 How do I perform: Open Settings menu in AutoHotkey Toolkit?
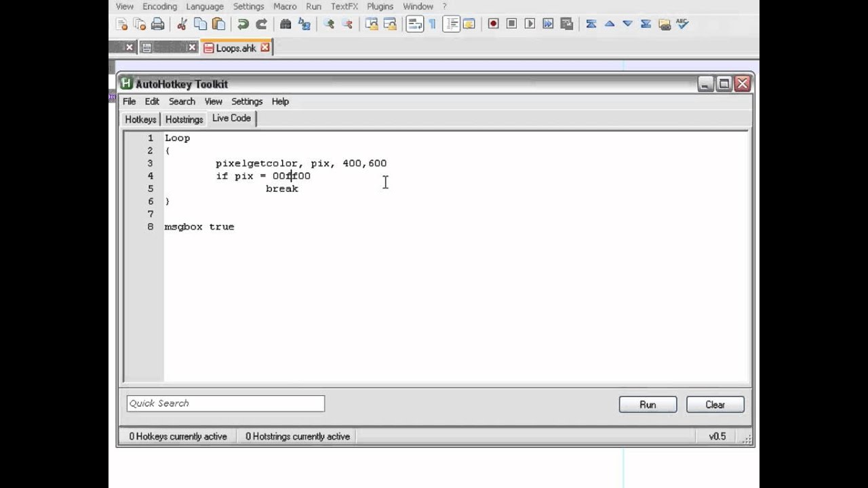(247, 101)
